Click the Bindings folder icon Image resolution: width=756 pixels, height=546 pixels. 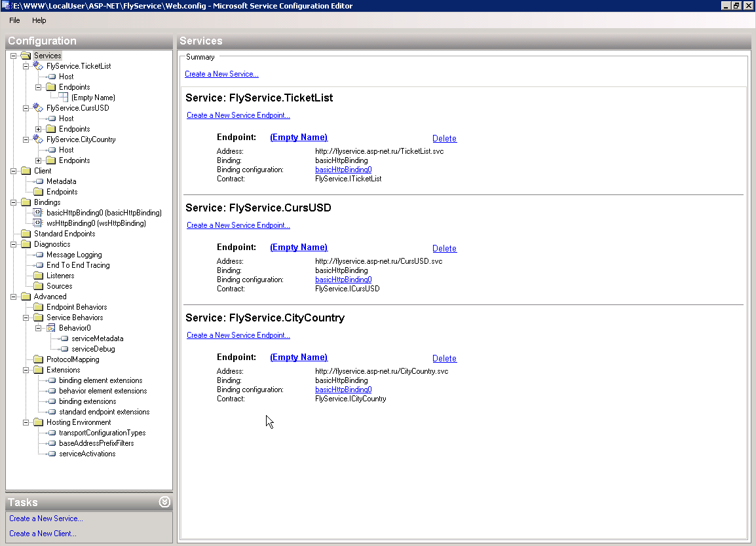tap(26, 202)
